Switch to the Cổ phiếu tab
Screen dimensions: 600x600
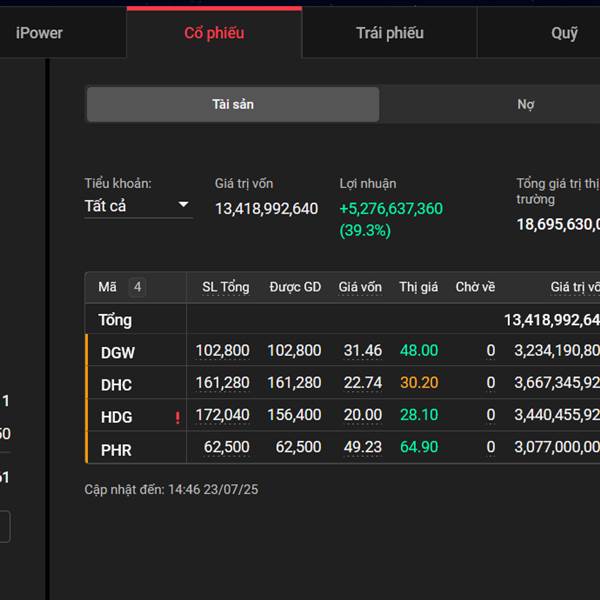click(214, 33)
